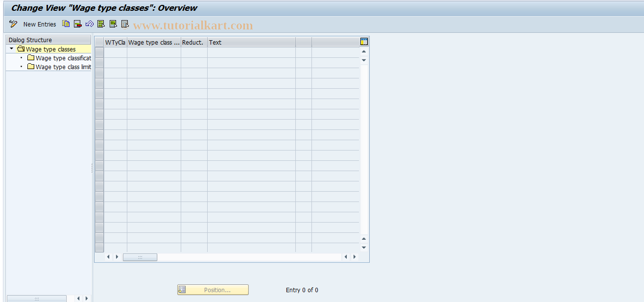
Task: Click the Copy As icon
Action: [66, 24]
